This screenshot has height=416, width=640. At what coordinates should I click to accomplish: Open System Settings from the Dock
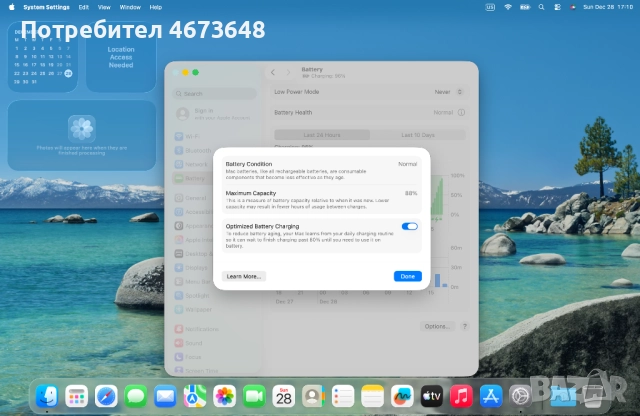[520, 396]
